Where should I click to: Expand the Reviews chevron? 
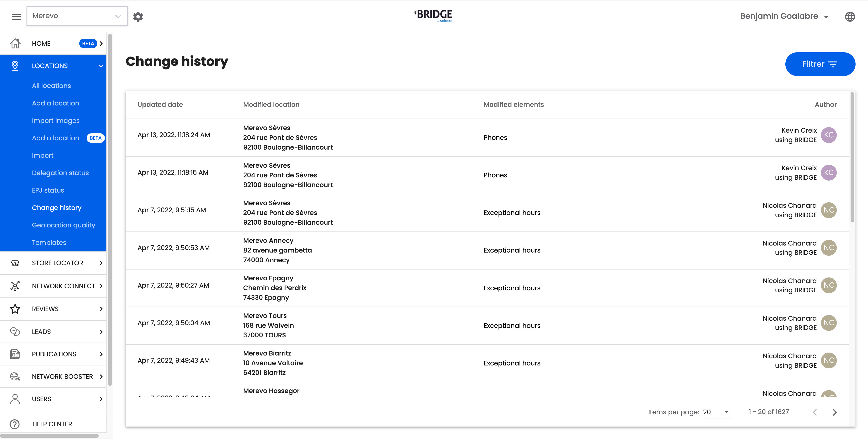tap(101, 309)
